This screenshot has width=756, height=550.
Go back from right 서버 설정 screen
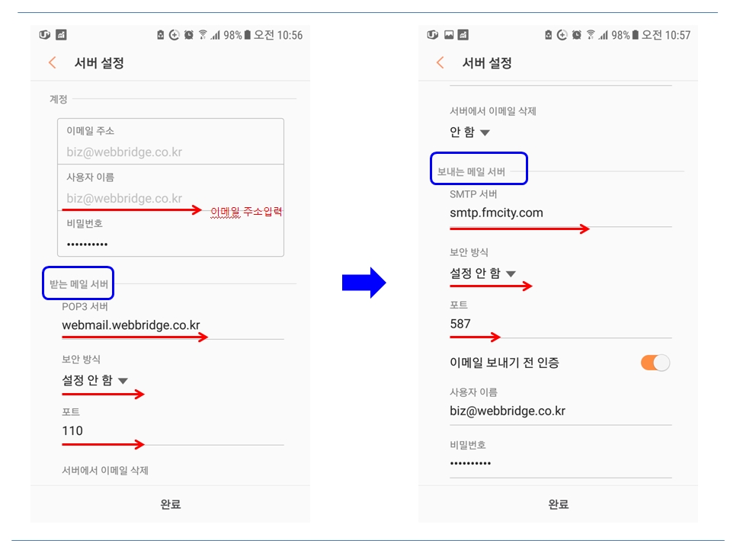[x=440, y=62]
